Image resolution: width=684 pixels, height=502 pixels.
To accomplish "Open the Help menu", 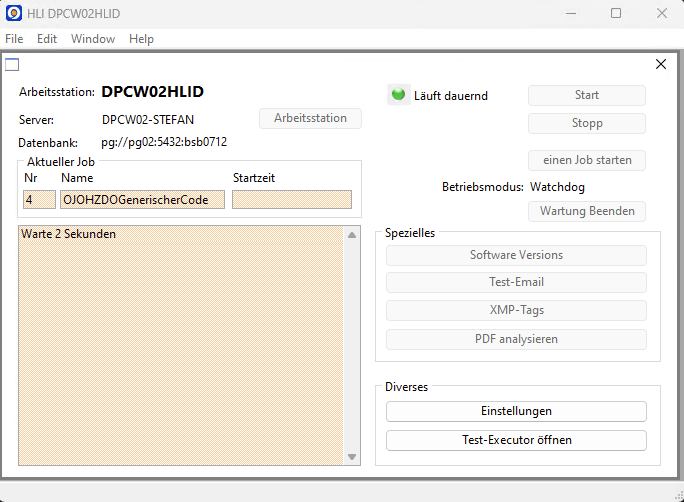I will (x=141, y=39).
